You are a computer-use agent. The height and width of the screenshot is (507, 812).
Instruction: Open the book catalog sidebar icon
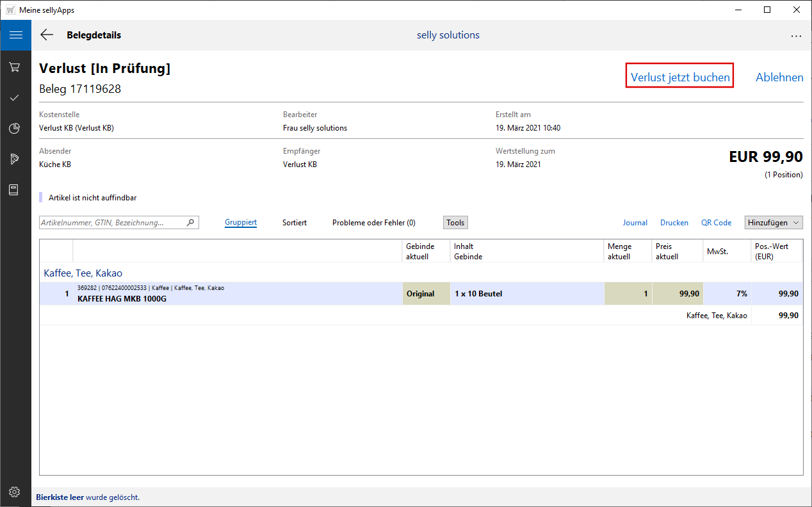pos(15,190)
